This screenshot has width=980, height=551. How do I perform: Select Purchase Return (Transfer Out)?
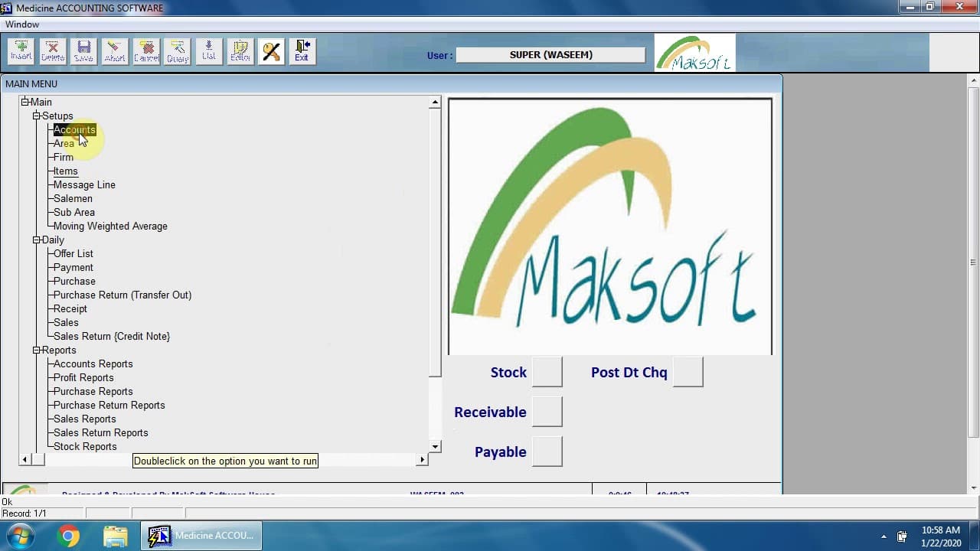pyautogui.click(x=122, y=295)
